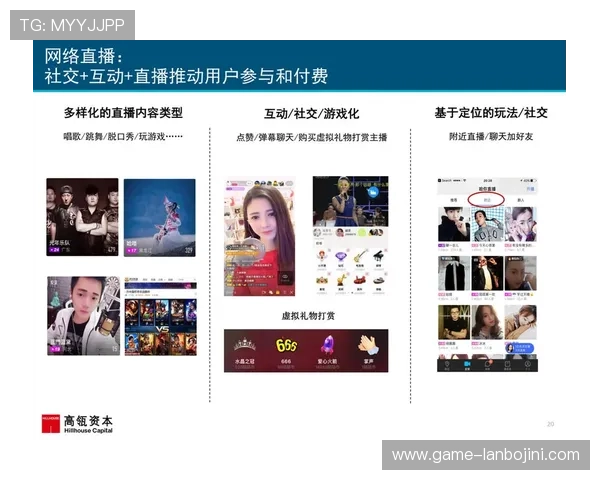The height and width of the screenshot is (480, 600).
Task: Tap the location pin icon in phone nav bar
Action: 447,364
